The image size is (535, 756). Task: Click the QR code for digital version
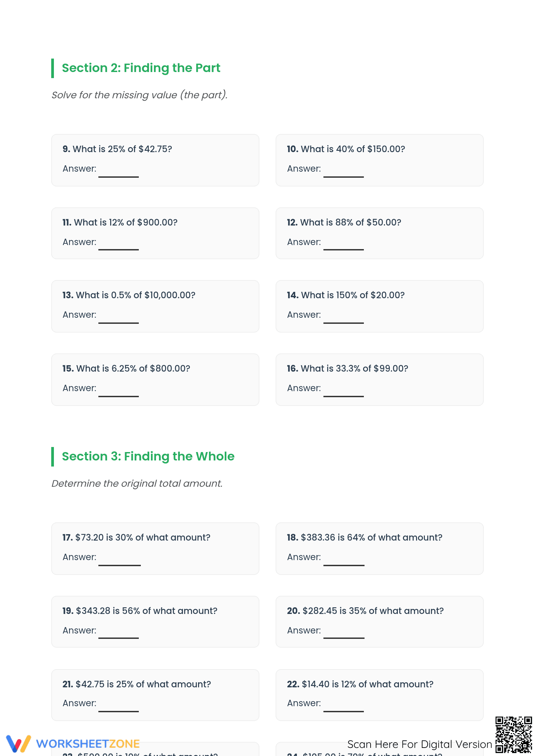coord(513,734)
